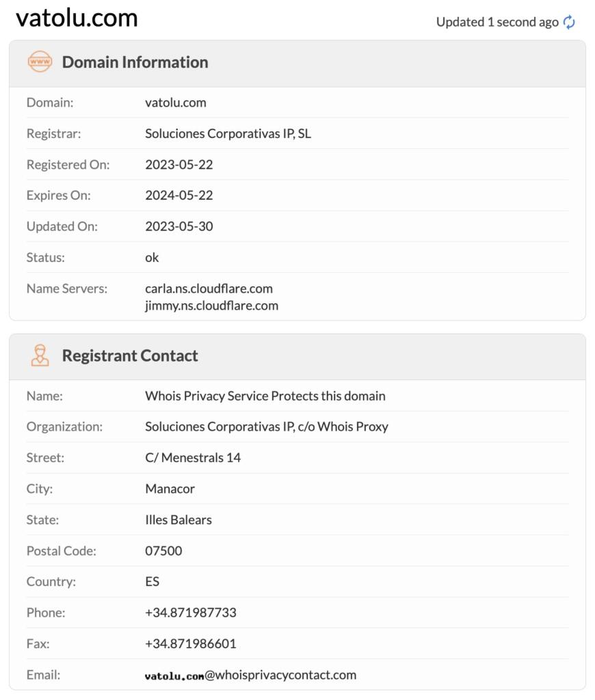Click the registrar name Soluciones Corporativas IP, SL

click(x=228, y=133)
